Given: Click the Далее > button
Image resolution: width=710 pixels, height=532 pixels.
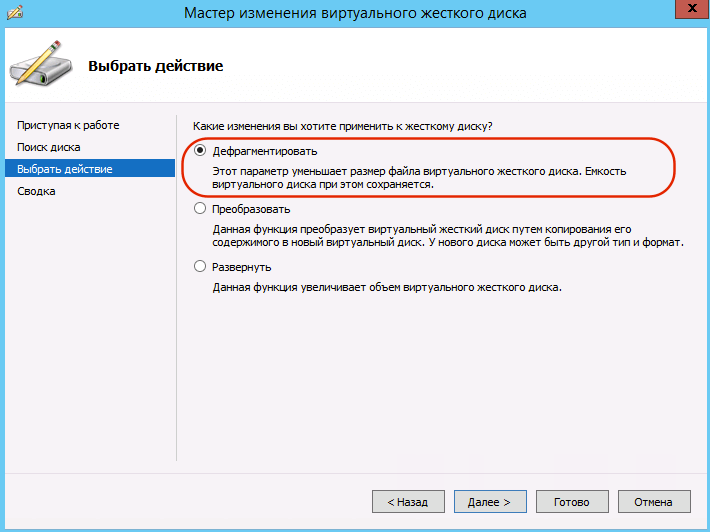Looking at the screenshot, I should 489,501.
